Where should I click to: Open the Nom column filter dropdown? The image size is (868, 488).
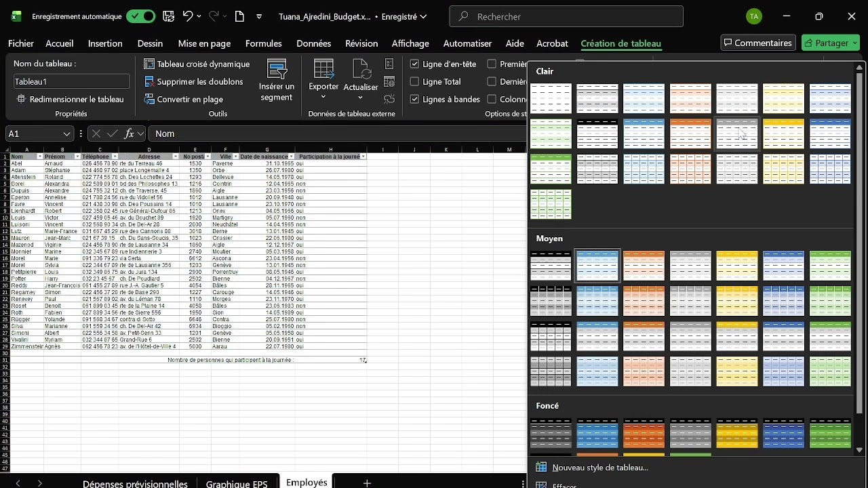pyautogui.click(x=40, y=157)
